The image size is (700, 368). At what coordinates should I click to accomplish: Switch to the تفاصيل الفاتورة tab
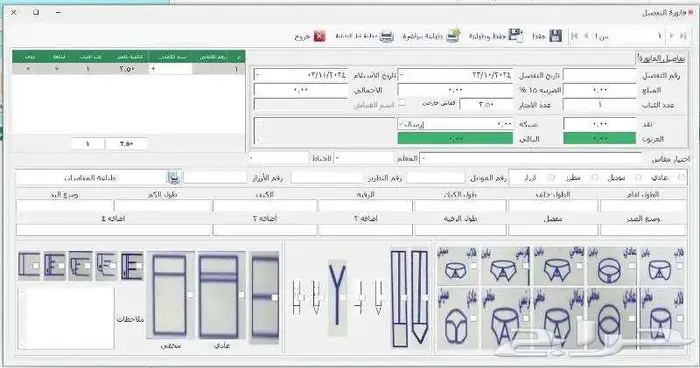point(662,58)
